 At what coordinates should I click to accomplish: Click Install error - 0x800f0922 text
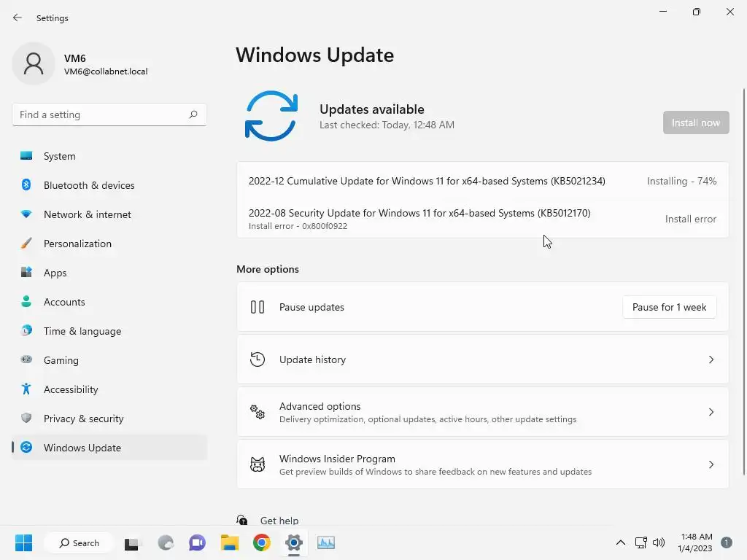[x=298, y=226]
